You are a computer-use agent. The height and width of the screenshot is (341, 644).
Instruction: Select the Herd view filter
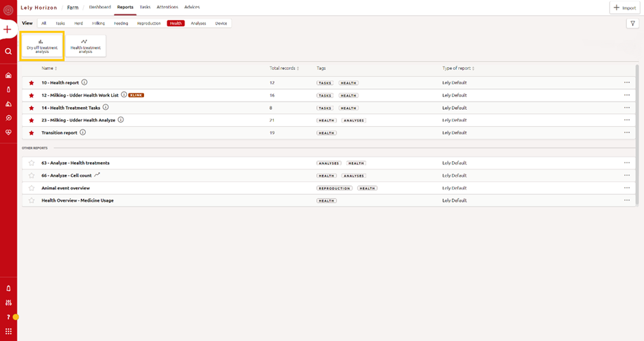click(x=78, y=23)
